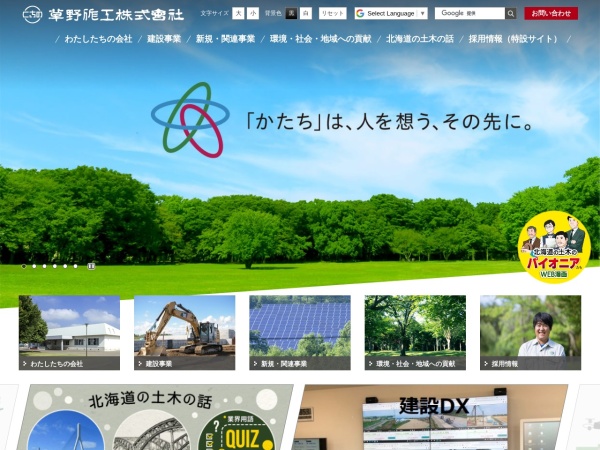The image size is (600, 450).
Task: Select the fifth slideshow dot
Action: pyautogui.click(x=65, y=266)
